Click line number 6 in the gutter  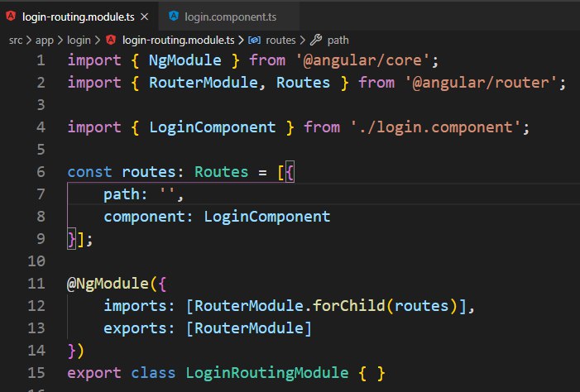pos(41,172)
